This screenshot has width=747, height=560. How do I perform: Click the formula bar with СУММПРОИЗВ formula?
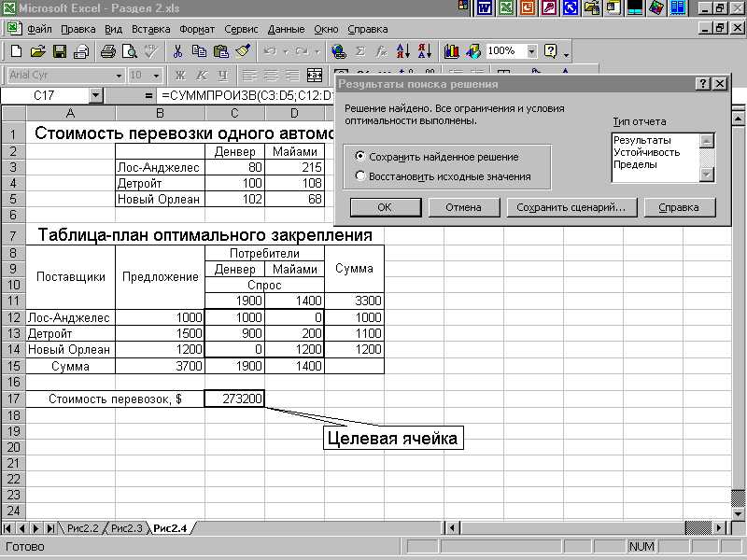pyautogui.click(x=247, y=96)
